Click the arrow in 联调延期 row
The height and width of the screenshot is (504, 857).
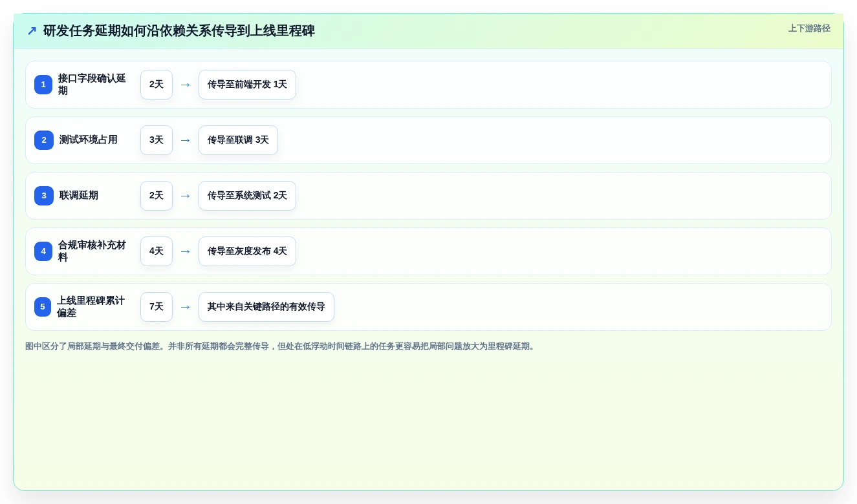click(186, 196)
